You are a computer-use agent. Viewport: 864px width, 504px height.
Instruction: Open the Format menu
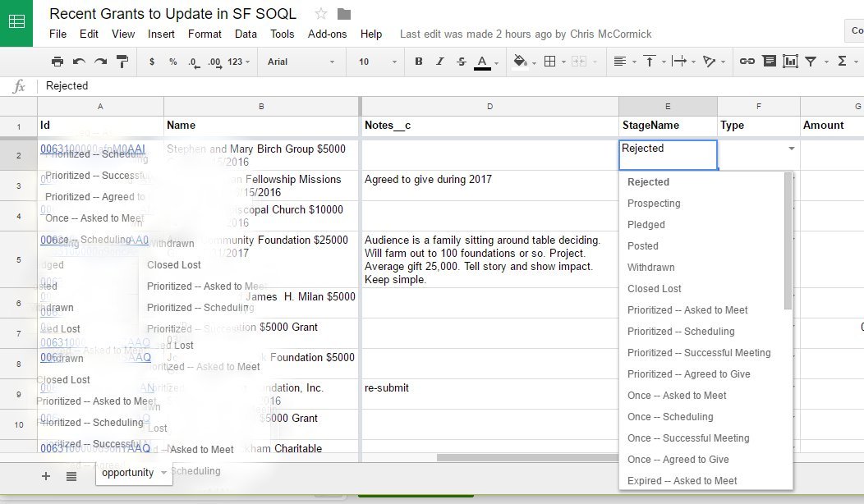(205, 34)
